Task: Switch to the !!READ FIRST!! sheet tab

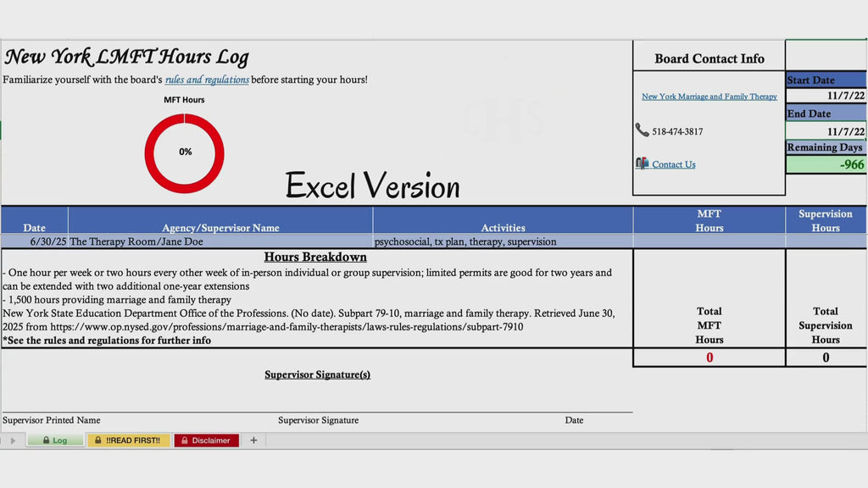Action: (128, 441)
